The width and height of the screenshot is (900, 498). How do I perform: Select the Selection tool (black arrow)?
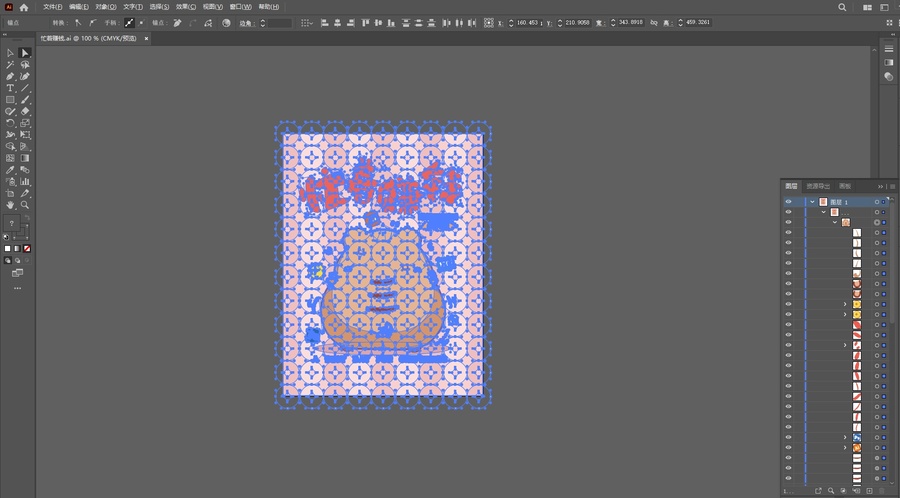coord(10,53)
